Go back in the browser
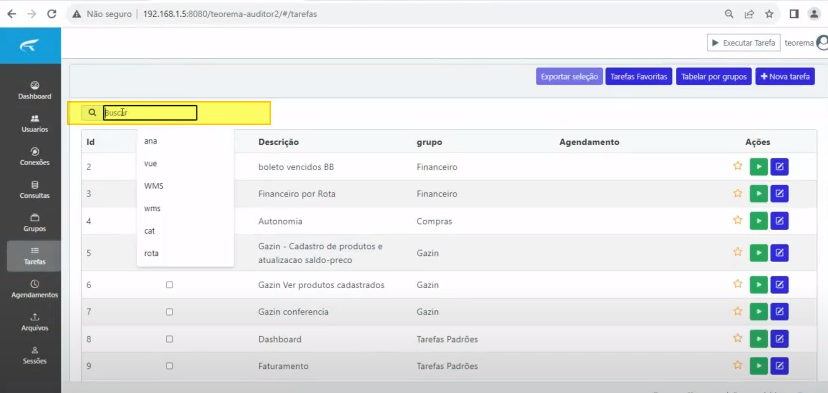Viewport: 828px width, 393px height. tap(11, 14)
